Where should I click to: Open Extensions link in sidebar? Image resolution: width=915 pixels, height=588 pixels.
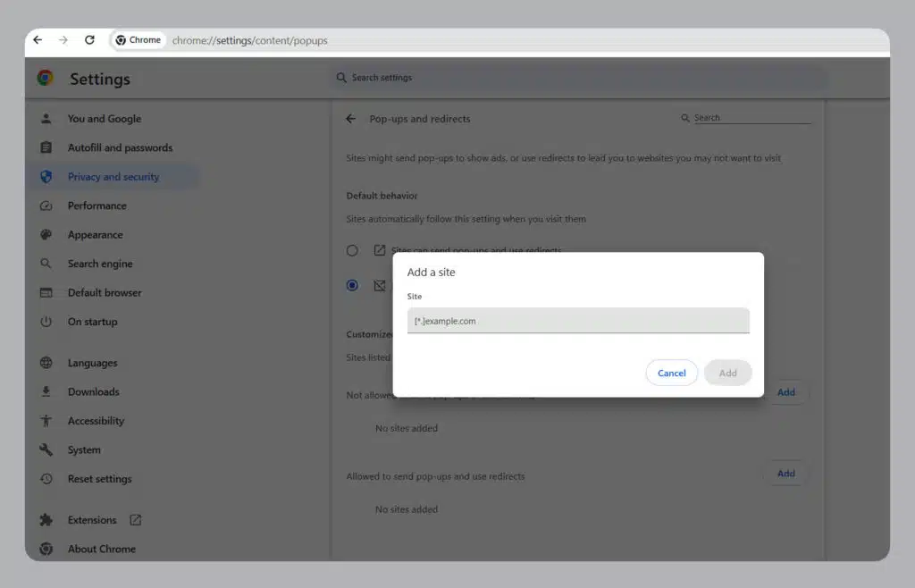coord(92,520)
